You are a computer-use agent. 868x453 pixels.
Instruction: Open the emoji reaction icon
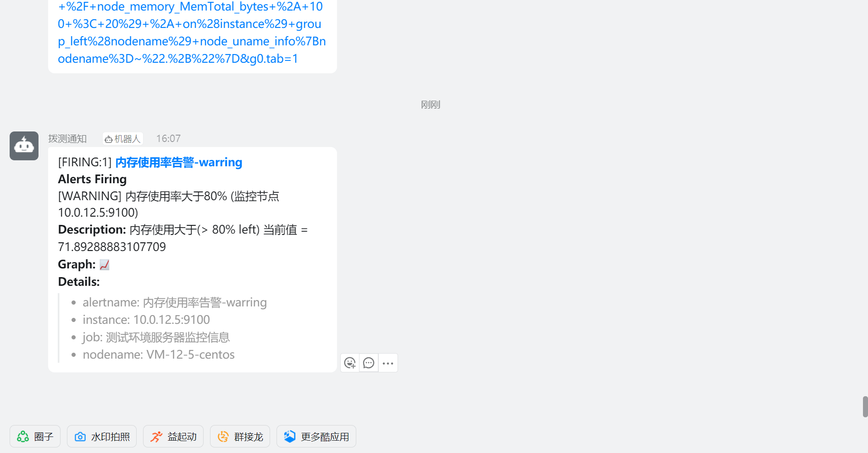tap(350, 363)
